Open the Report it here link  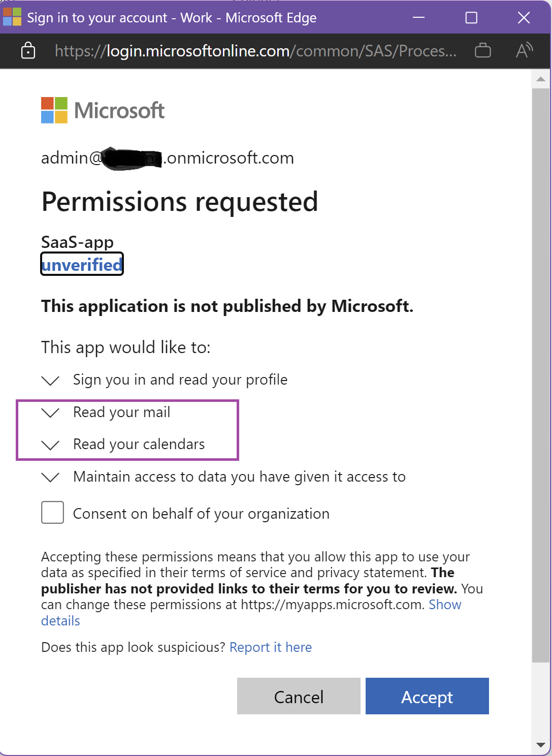tap(271, 647)
